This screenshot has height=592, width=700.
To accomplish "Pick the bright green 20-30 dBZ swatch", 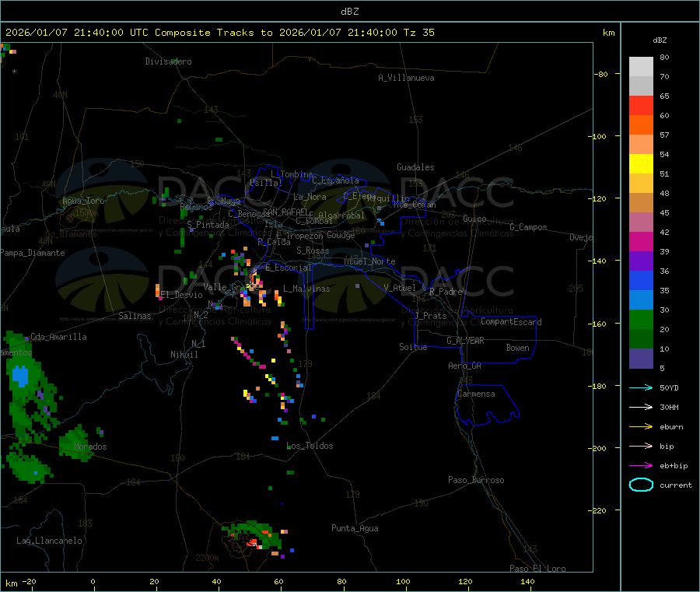I will tap(641, 319).
